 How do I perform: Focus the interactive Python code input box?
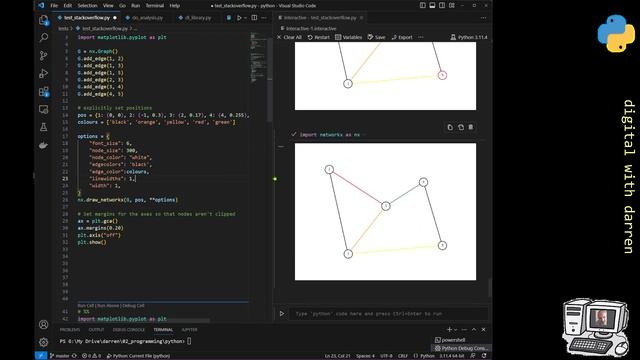(x=389, y=314)
